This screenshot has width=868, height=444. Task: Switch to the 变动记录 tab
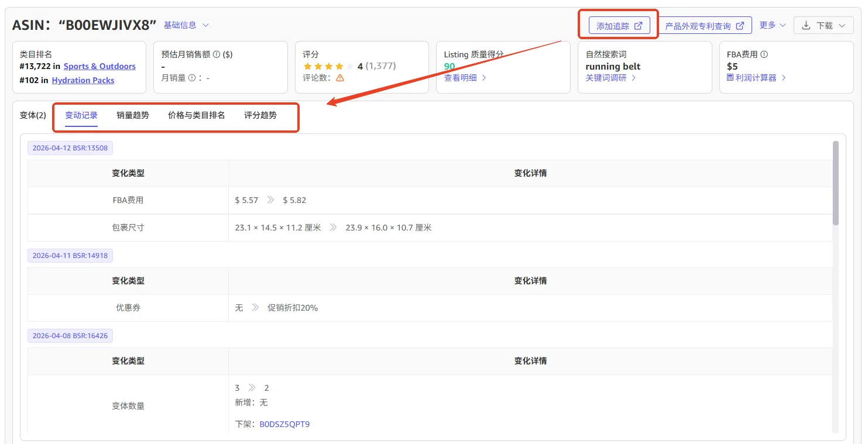(81, 115)
